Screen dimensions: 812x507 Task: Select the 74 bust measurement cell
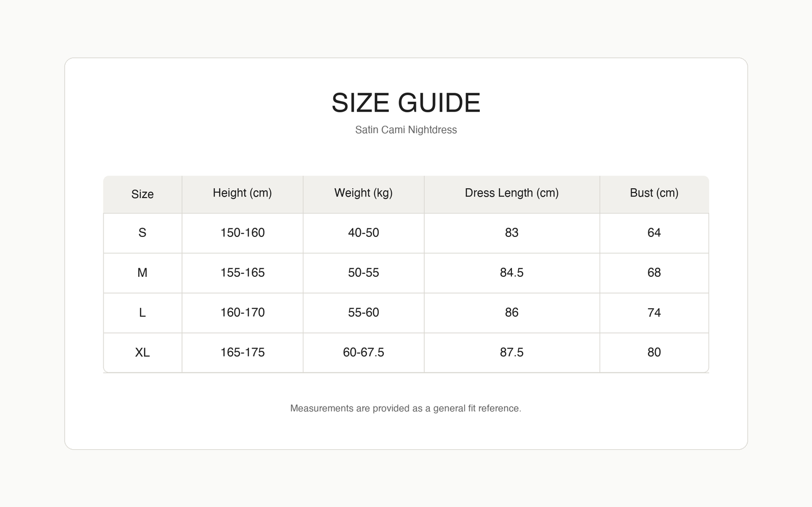point(654,313)
